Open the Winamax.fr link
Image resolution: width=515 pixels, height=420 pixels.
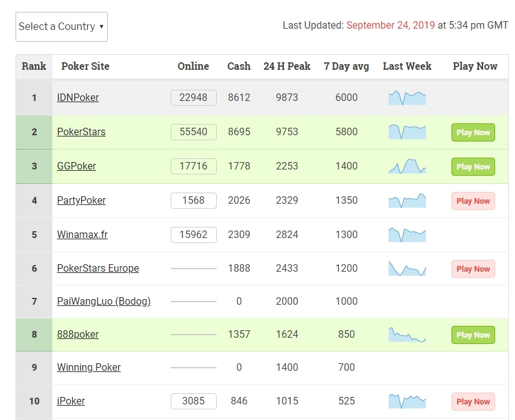(82, 235)
